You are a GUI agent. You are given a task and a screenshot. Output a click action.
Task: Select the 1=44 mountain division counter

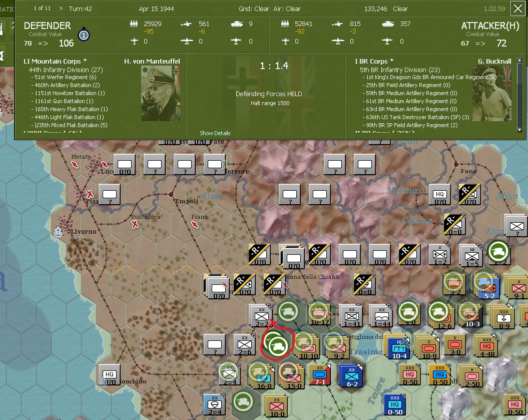[x=381, y=316]
